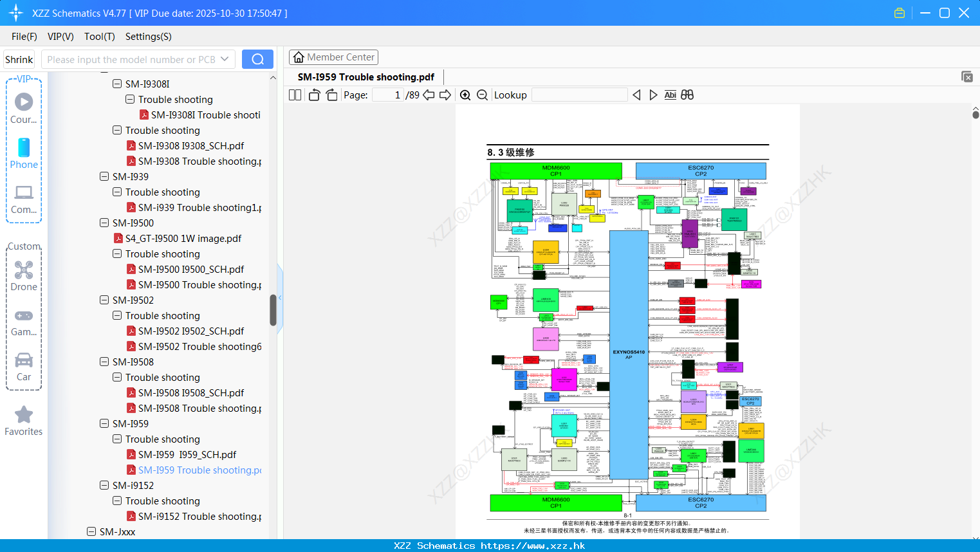This screenshot has height=552, width=980.
Task: Collapse the SM-I9508 tree node
Action: pos(104,362)
